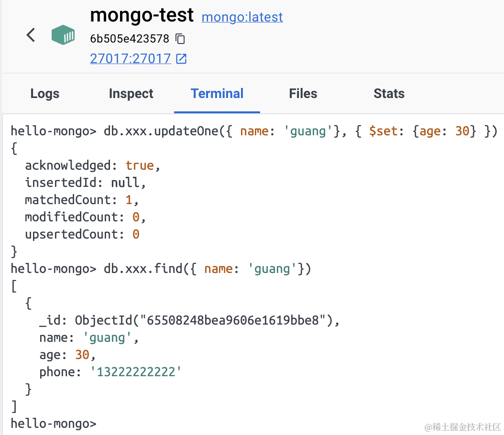Image resolution: width=504 pixels, height=435 pixels.
Task: Follow the 27017:27017 port link
Action: click(130, 58)
